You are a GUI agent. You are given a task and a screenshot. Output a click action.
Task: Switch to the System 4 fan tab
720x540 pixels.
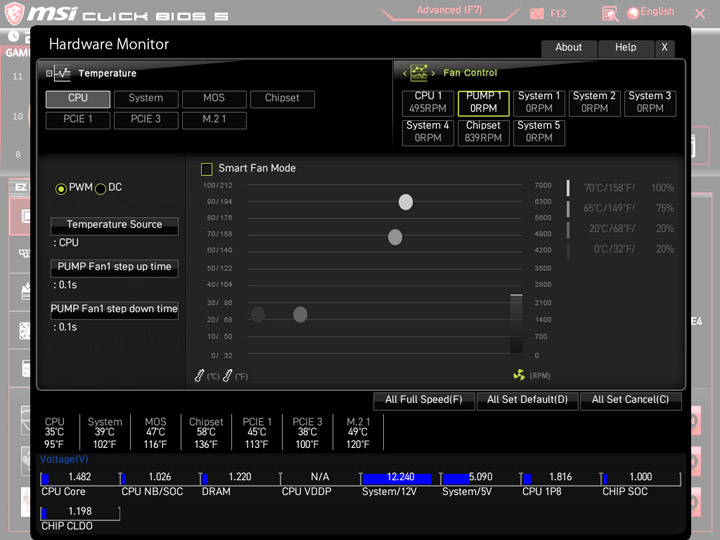click(428, 132)
